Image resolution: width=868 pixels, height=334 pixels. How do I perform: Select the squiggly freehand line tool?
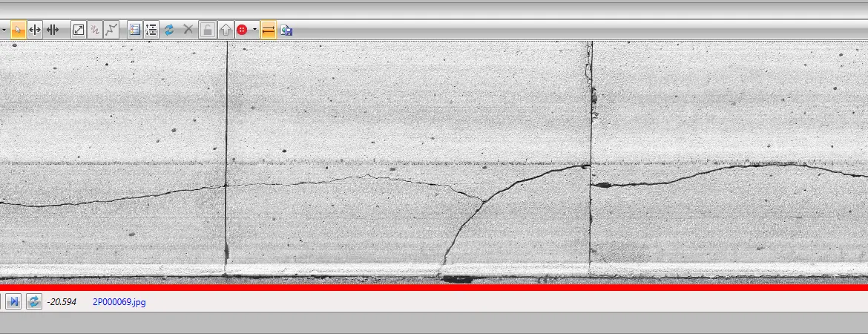[95, 30]
